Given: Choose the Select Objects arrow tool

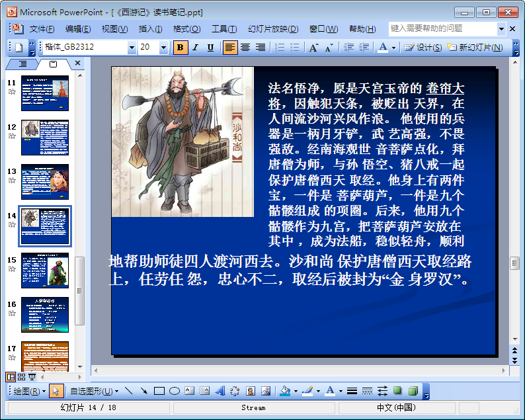Looking at the screenshot, I should (56, 391).
